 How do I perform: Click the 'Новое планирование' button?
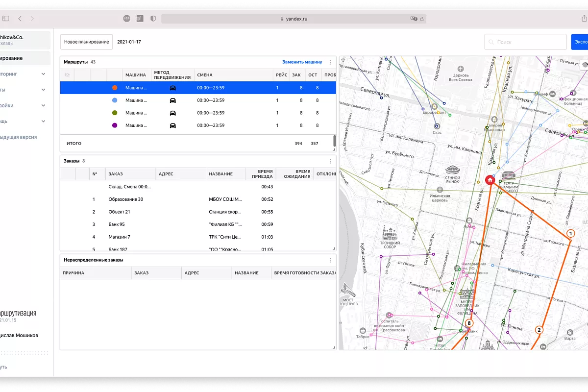click(x=86, y=42)
